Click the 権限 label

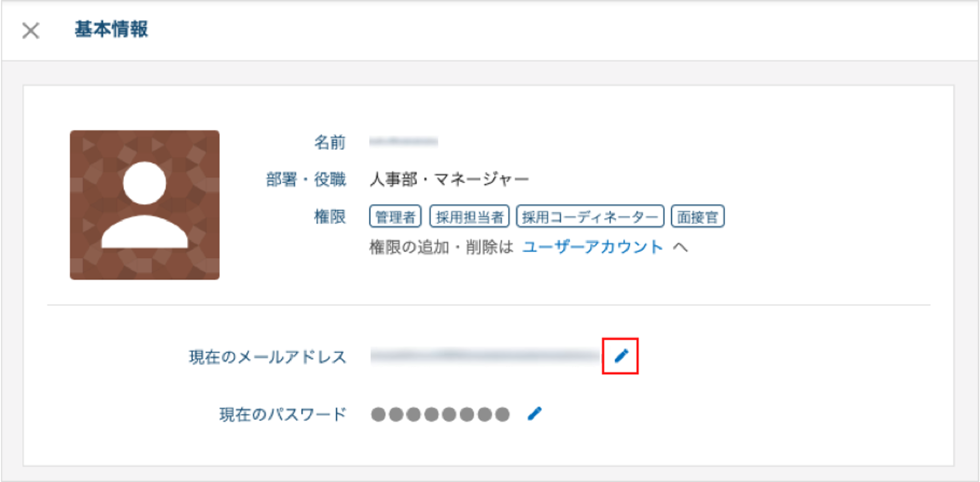click(330, 217)
